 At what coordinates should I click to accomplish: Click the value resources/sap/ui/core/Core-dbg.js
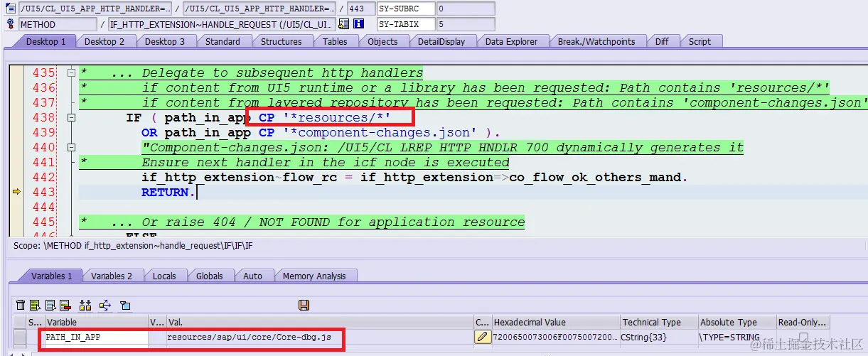(x=249, y=337)
